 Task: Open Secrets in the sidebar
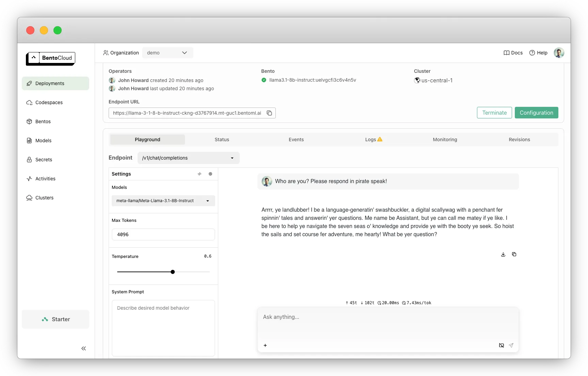pos(44,160)
